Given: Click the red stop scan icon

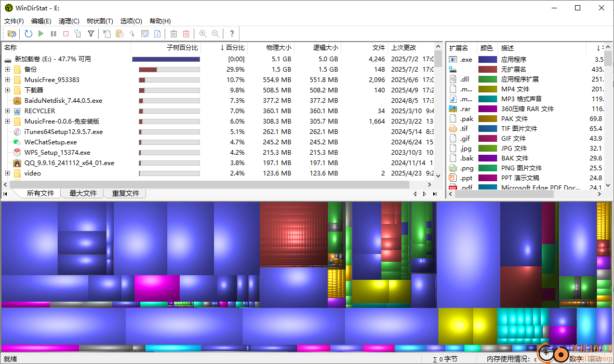Looking at the screenshot, I should [x=66, y=34].
